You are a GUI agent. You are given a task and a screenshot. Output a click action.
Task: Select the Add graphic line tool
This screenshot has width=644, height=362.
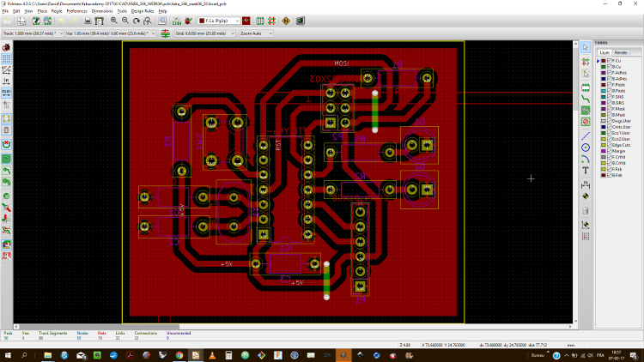point(586,136)
